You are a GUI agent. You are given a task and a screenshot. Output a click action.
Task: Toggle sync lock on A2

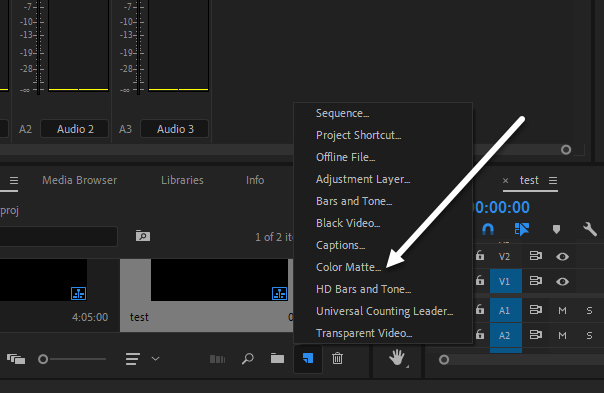[x=535, y=334]
